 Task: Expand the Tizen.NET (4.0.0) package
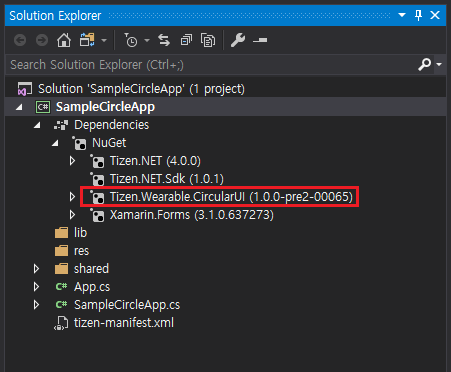(72, 161)
